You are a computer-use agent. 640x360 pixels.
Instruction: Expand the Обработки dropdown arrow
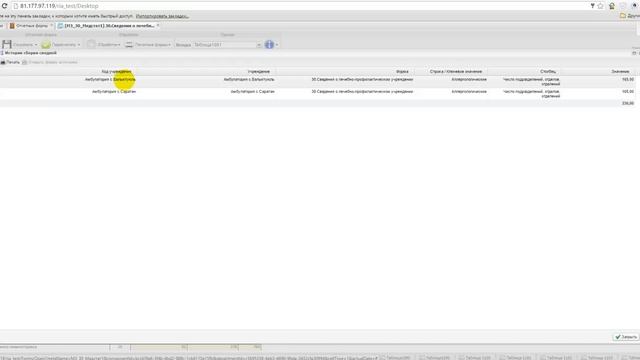pyautogui.click(x=119, y=44)
